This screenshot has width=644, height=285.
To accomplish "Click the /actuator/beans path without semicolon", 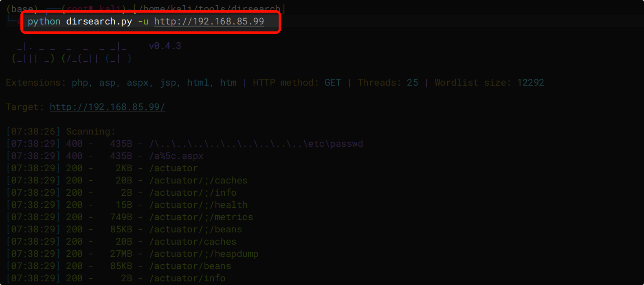I will (190, 266).
